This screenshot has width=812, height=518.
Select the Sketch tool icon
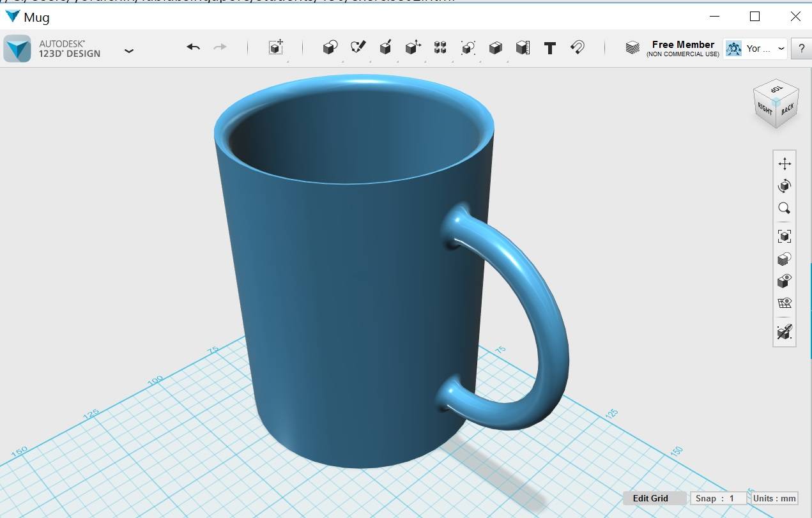358,48
